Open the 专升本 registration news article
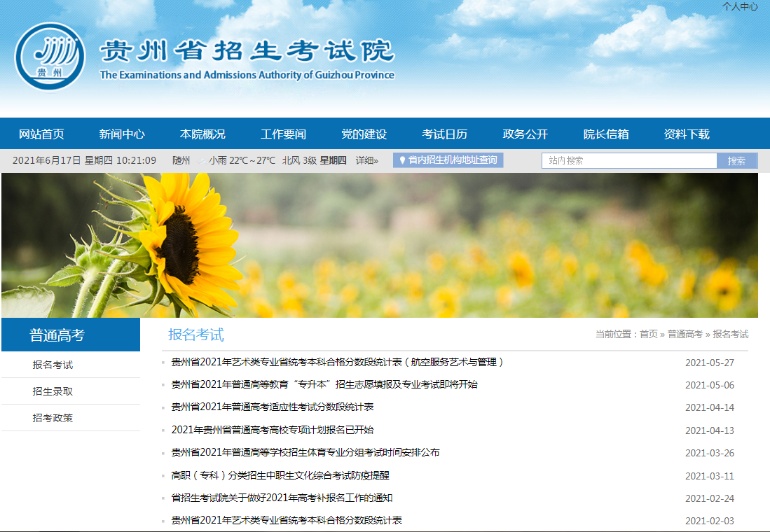This screenshot has height=532, width=770. pos(324,384)
